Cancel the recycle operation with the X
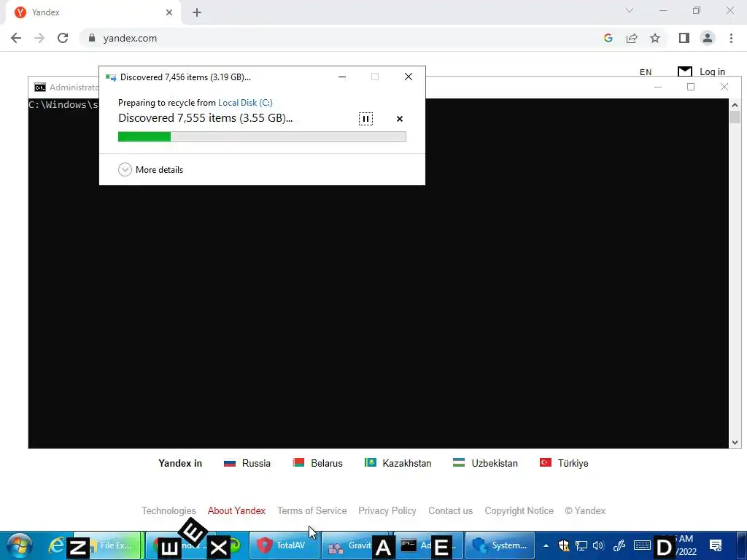 [400, 119]
